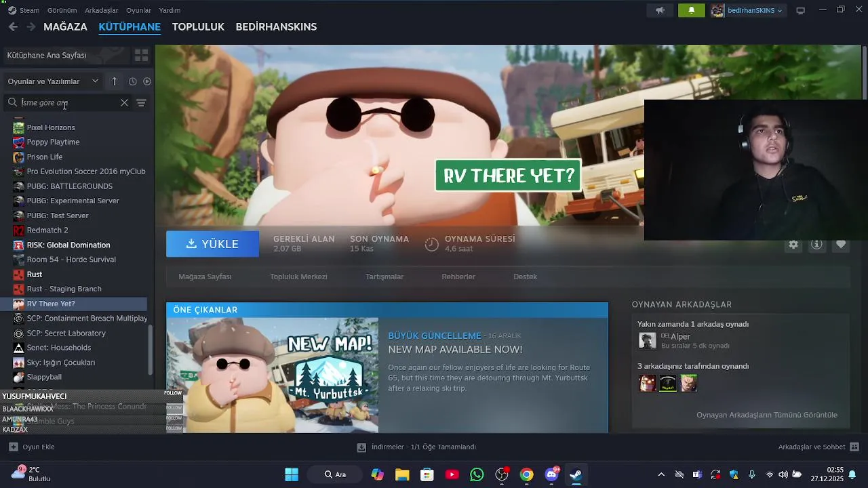The width and height of the screenshot is (868, 488).
Task: Open the NEW MAP news thumbnail
Action: [273, 375]
